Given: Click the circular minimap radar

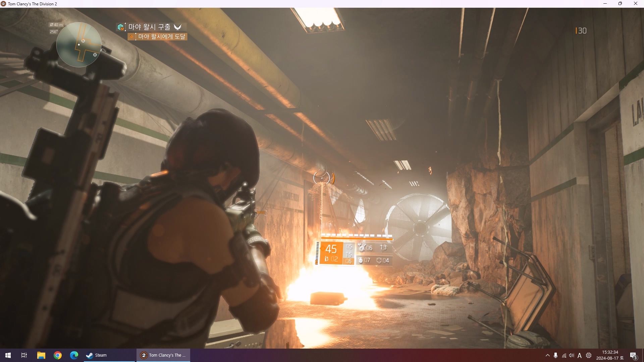Looking at the screenshot, I should coord(79,45).
